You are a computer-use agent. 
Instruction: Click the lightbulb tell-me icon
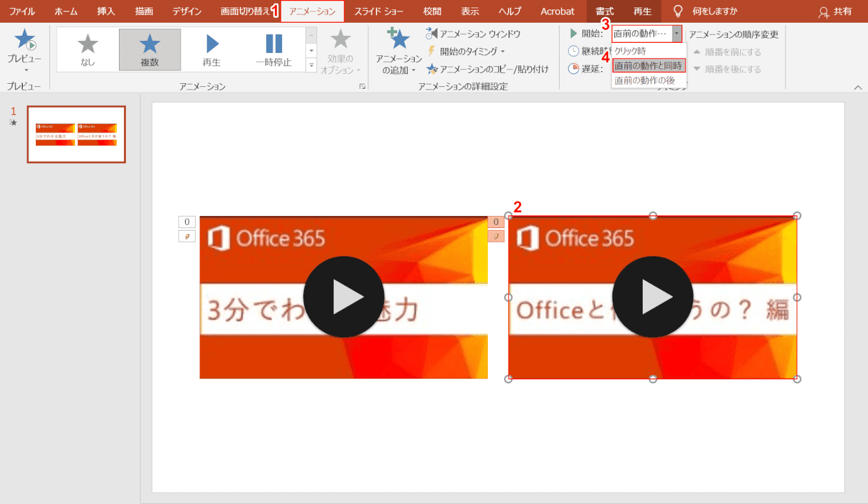[x=678, y=11]
